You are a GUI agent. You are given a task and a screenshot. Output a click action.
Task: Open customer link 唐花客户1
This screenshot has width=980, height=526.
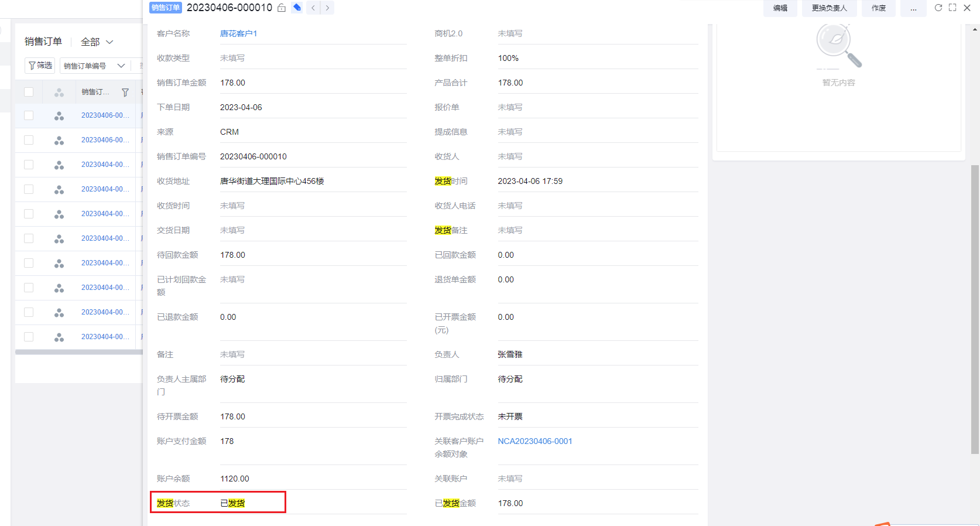click(x=238, y=33)
